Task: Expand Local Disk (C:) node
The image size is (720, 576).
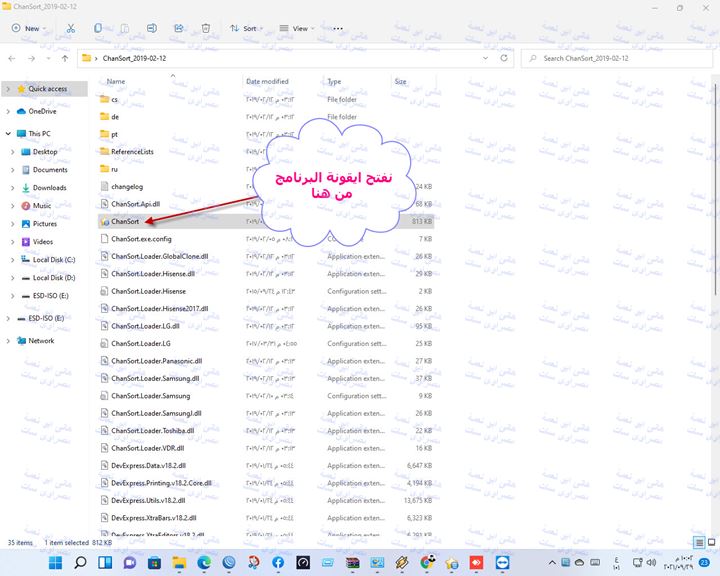Action: tap(12, 260)
